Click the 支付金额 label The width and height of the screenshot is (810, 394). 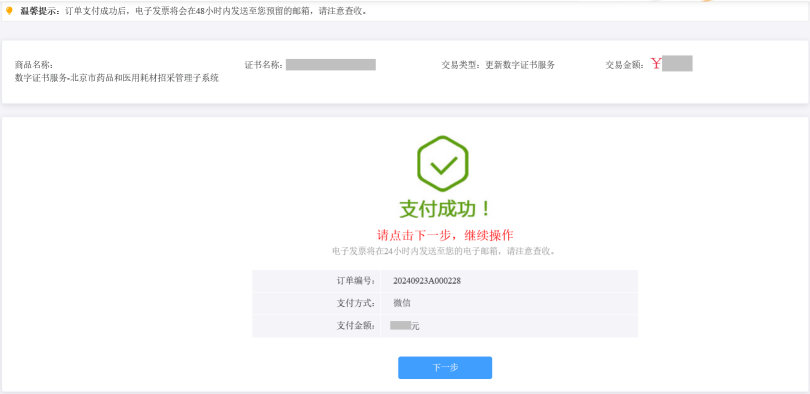pyautogui.click(x=355, y=325)
